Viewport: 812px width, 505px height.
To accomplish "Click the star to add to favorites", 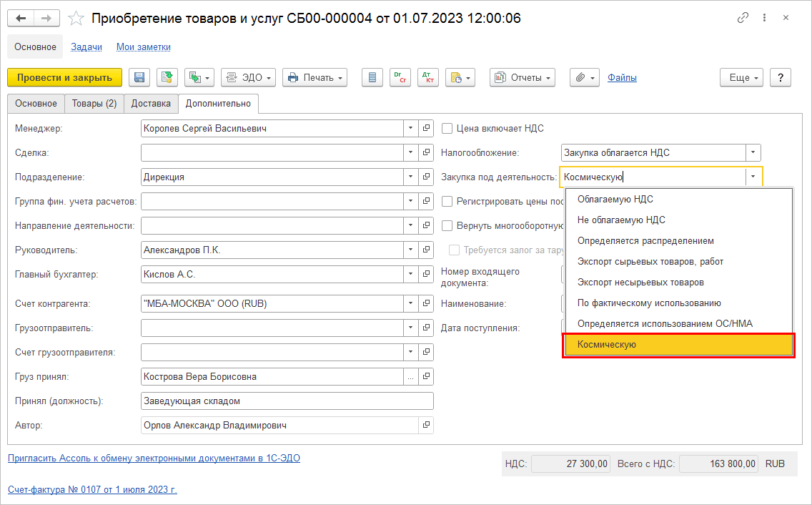I will 76,19.
